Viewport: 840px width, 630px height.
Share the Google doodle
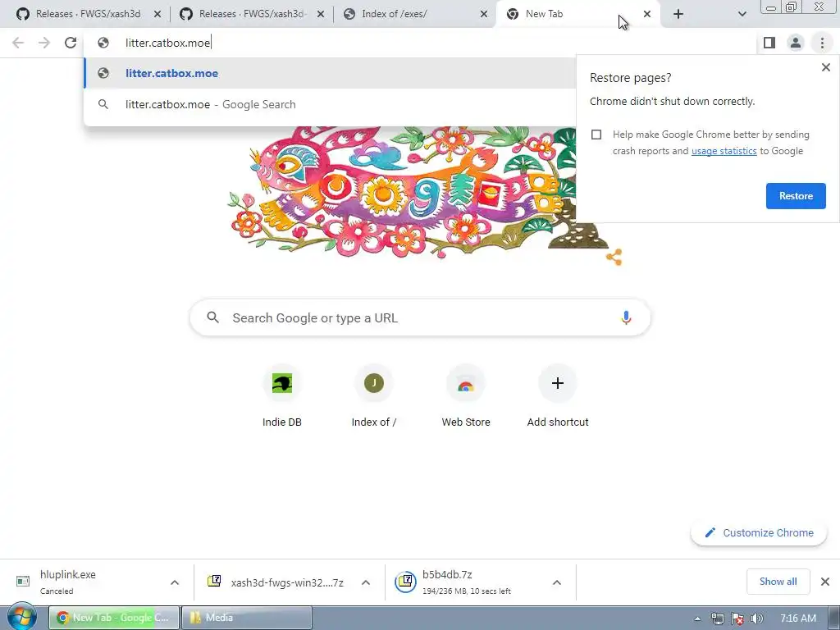(x=614, y=257)
